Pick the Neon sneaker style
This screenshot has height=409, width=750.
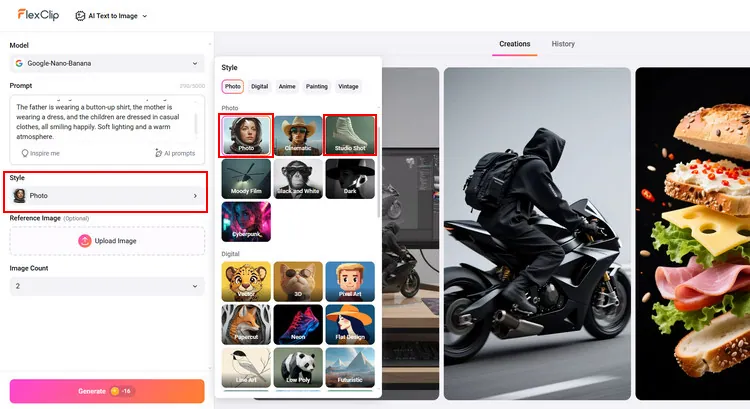298,325
